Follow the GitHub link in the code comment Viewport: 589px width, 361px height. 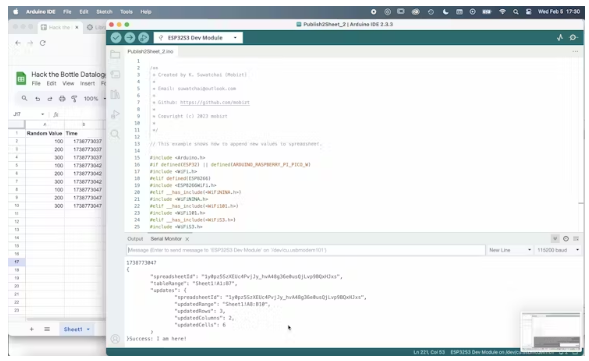click(214, 102)
